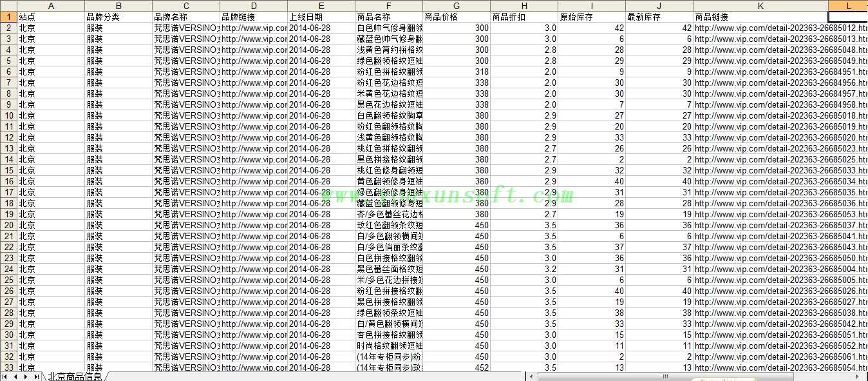Click product cell 白色翻领格纹胸章
868x381 pixels.
coord(389,115)
